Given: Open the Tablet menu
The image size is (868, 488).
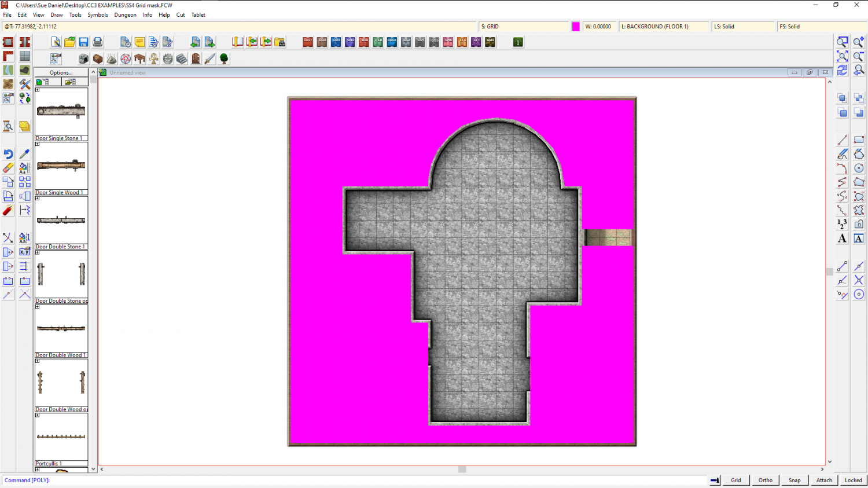Looking at the screenshot, I should coord(198,15).
